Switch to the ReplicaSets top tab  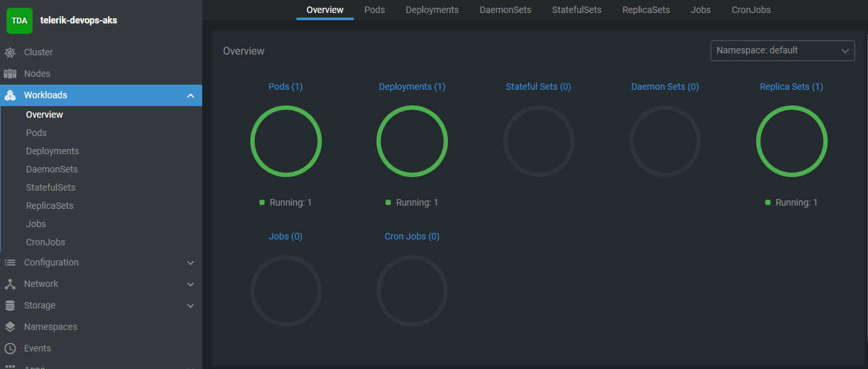pos(646,10)
